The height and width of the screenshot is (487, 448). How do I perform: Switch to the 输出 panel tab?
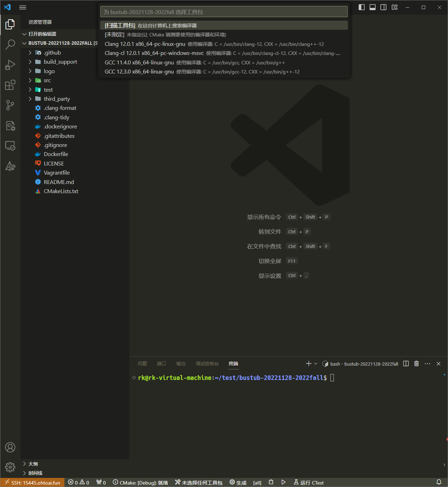pyautogui.click(x=181, y=364)
